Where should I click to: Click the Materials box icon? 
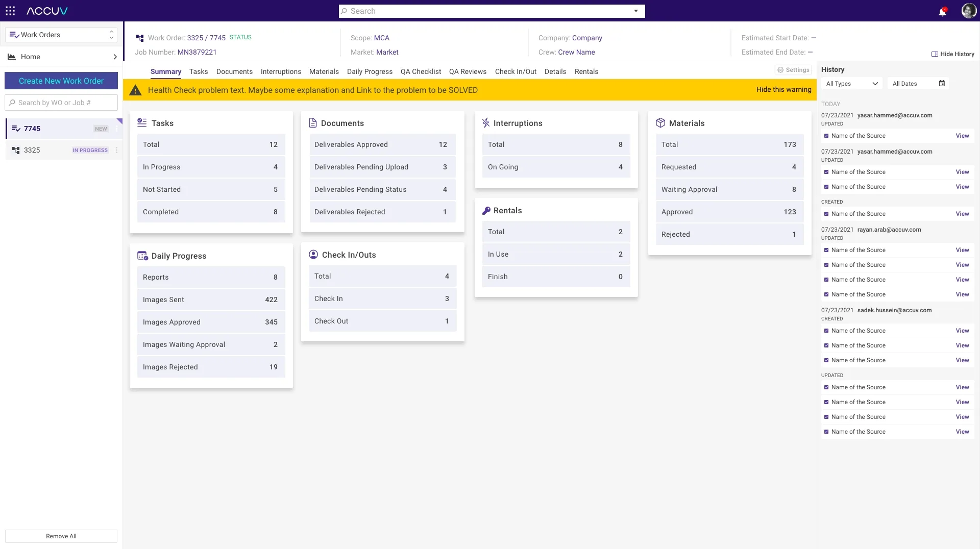660,123
